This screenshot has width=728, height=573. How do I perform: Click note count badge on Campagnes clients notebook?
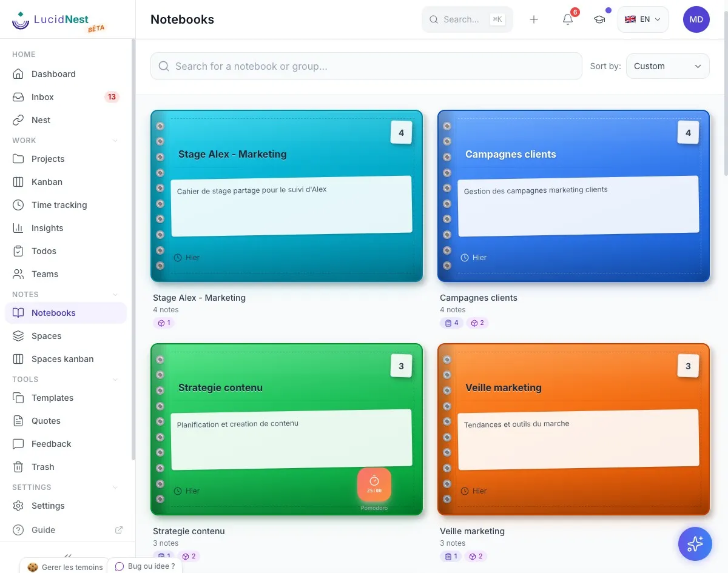[688, 133]
